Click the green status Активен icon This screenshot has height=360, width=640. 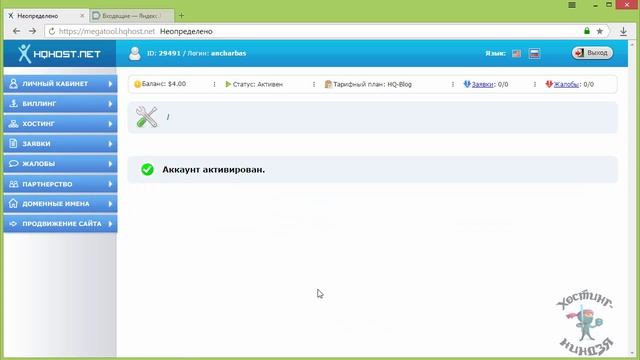point(228,84)
